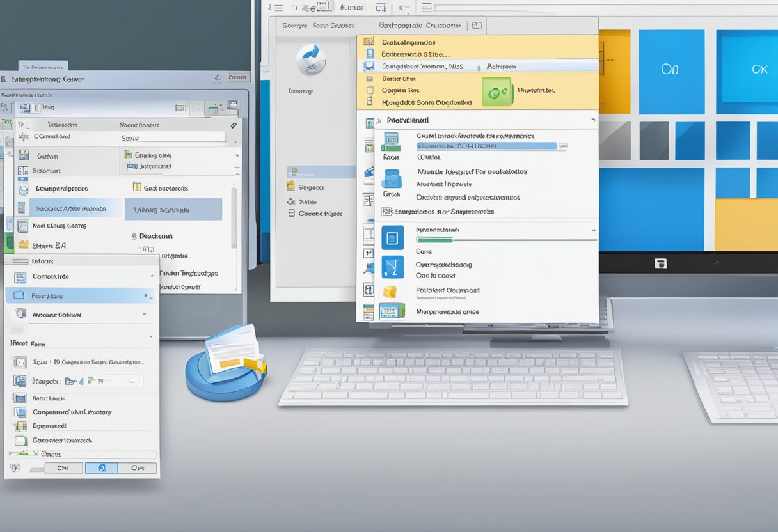Click the highlighted blue button in bottom dialog

(x=101, y=468)
